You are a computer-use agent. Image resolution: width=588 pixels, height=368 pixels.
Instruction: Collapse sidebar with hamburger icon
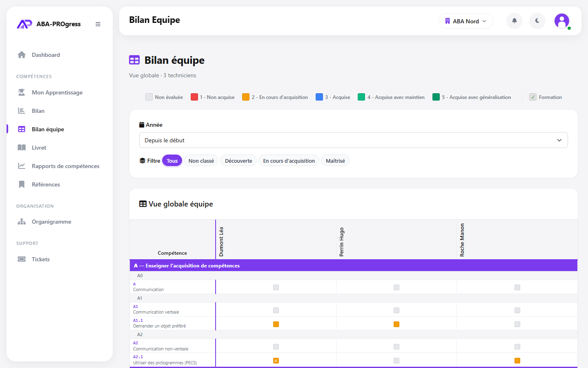coord(98,24)
